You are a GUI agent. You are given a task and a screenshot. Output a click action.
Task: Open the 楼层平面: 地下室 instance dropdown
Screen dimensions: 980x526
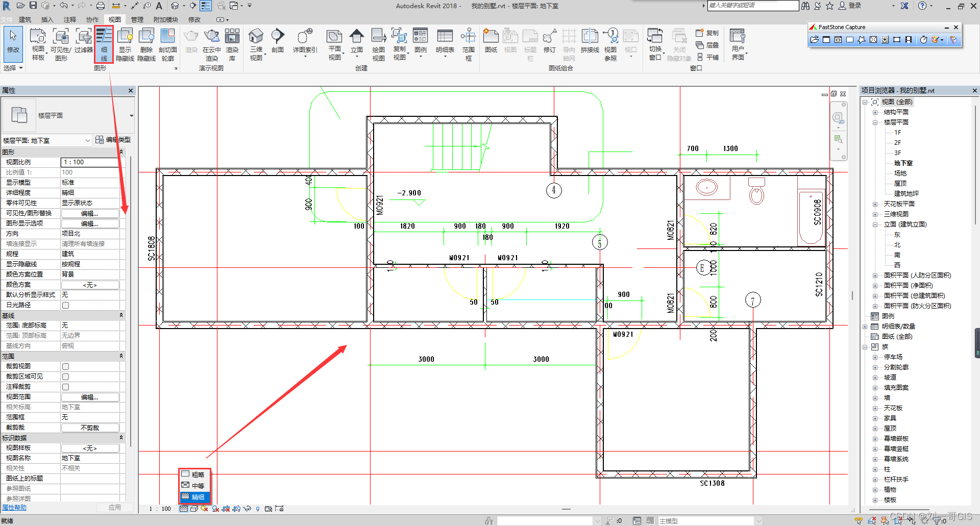[x=46, y=140]
